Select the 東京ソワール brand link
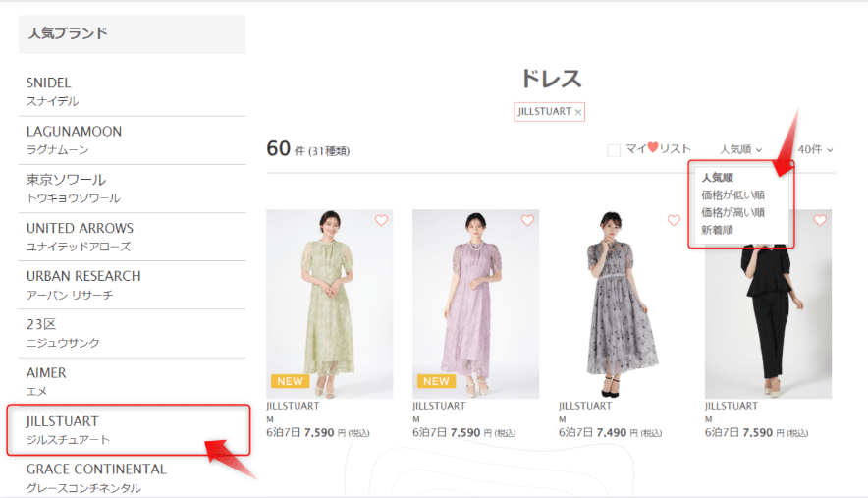This screenshot has width=868, height=498. click(133, 189)
